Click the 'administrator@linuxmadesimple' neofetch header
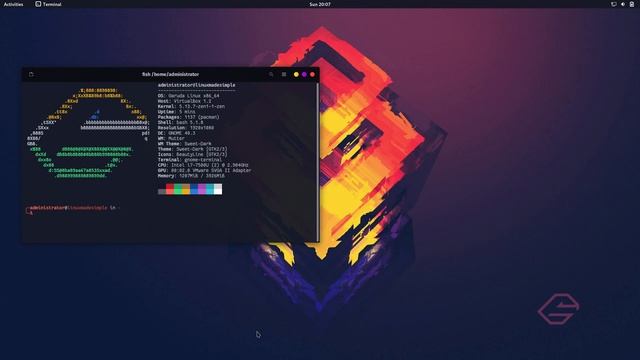Screen dimensions: 640x360 coord(197,85)
